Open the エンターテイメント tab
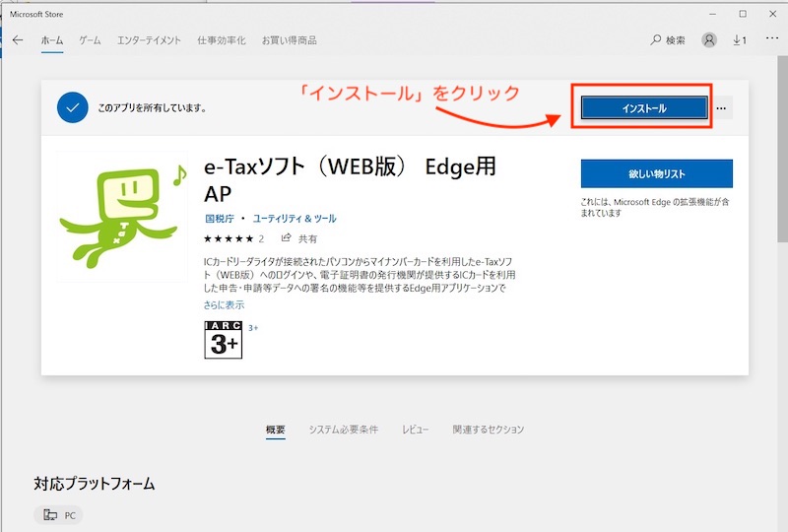This screenshot has height=532, width=788. pyautogui.click(x=149, y=40)
